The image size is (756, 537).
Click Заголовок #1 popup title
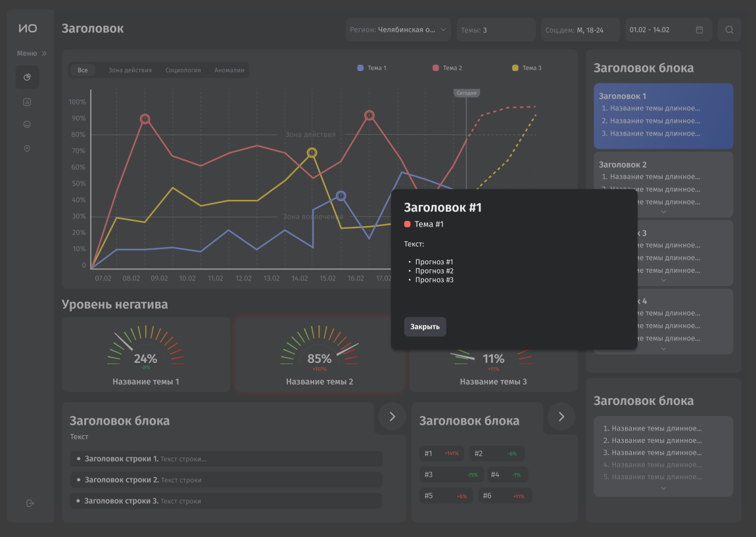pyautogui.click(x=442, y=207)
